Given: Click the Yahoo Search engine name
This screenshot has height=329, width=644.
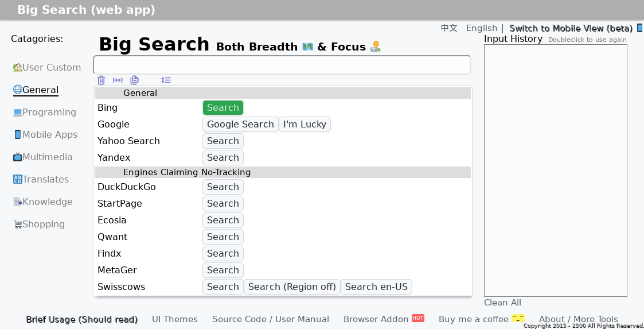Looking at the screenshot, I should pyautogui.click(x=128, y=141).
